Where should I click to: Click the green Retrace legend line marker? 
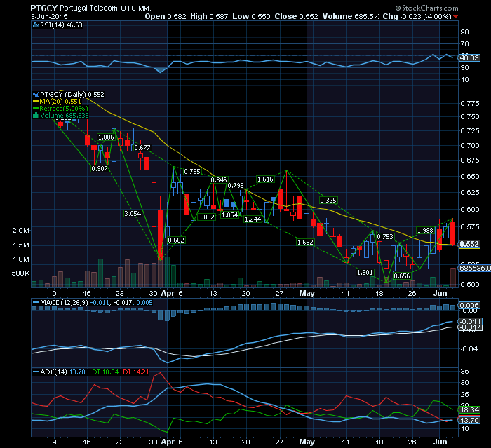pyautogui.click(x=36, y=109)
